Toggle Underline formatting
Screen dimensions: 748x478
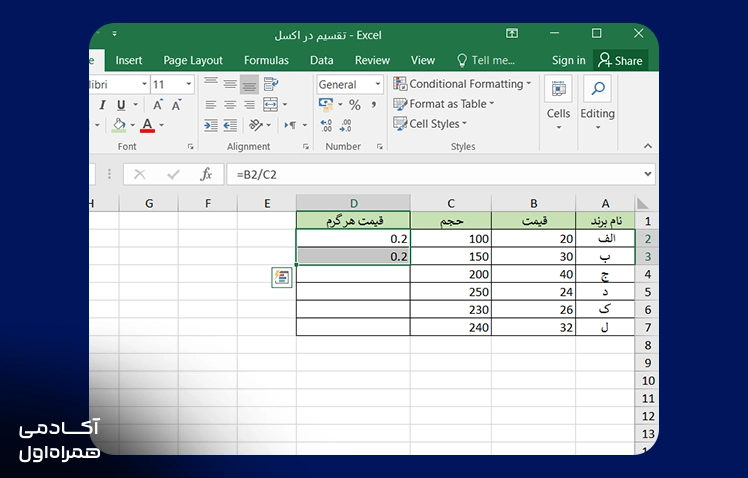coord(121,105)
